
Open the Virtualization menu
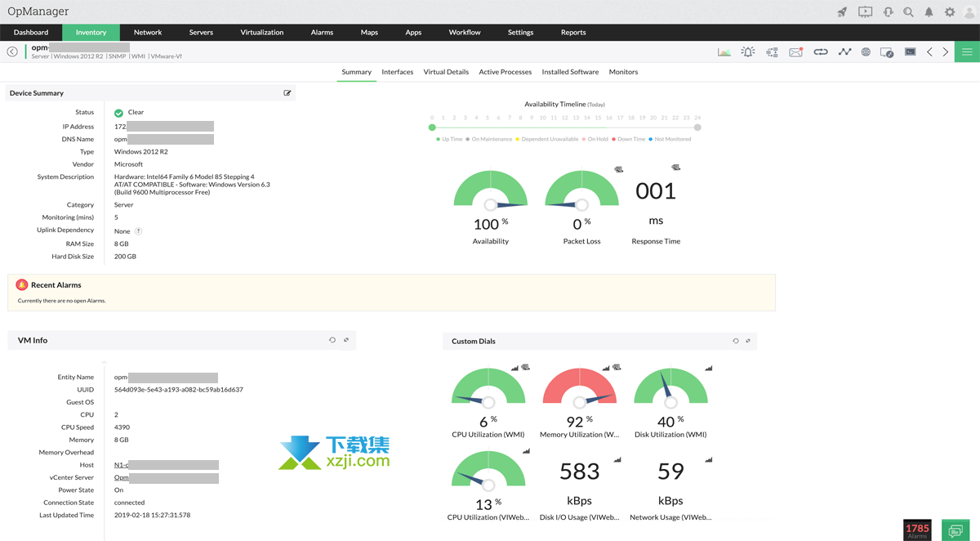pos(262,33)
